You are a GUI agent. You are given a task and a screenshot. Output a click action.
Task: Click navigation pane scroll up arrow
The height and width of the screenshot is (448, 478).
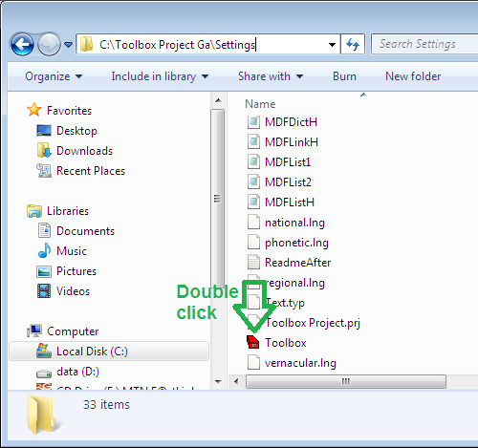(x=218, y=100)
